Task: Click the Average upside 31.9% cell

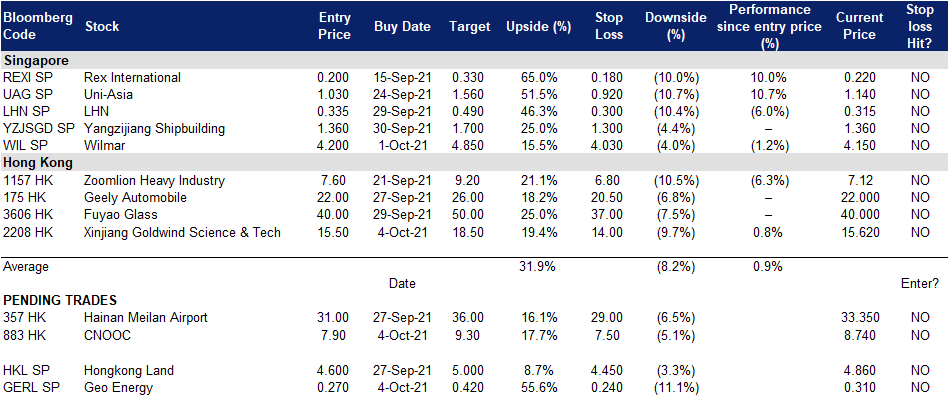Action: [539, 266]
